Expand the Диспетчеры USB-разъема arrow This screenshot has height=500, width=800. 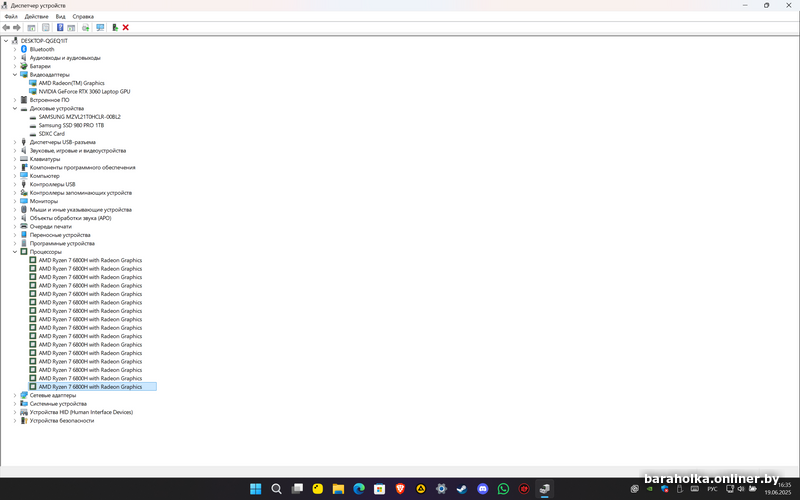pyautogui.click(x=15, y=142)
